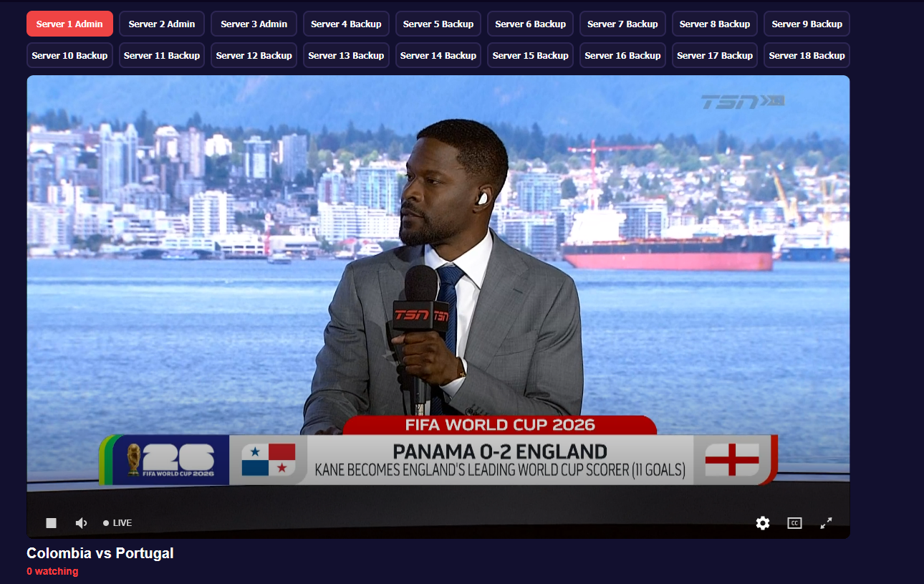This screenshot has height=584, width=924.
Task: Select the Server 4 Backup stream
Action: click(346, 24)
